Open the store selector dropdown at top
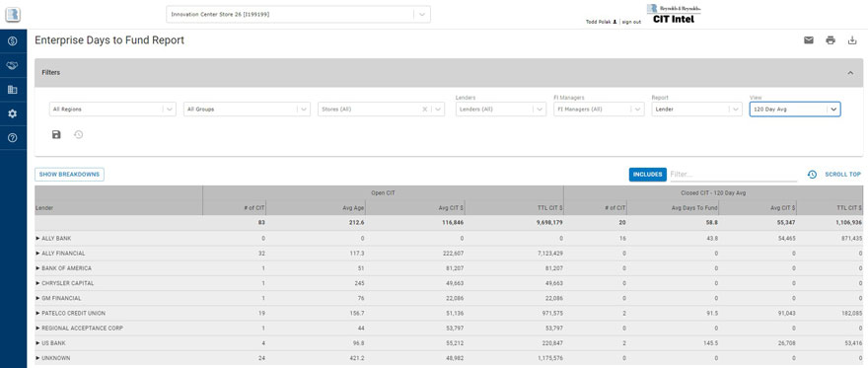 coord(298,15)
